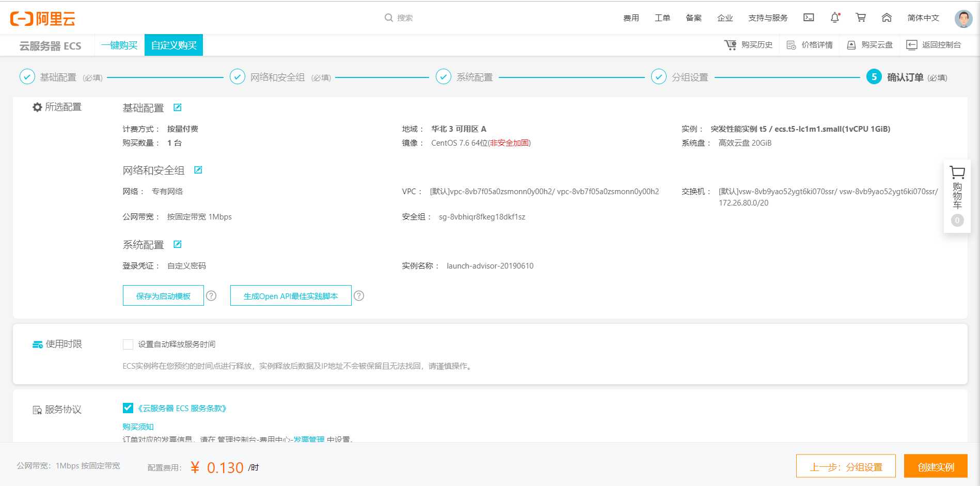Click 生成Open API最佳实践脚本 button
The image size is (980, 486).
pyautogui.click(x=291, y=295)
